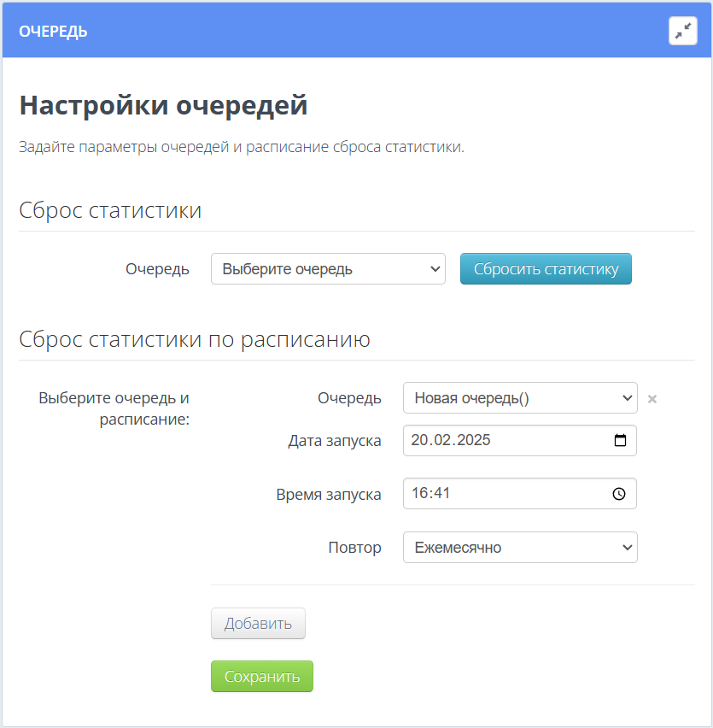Click the chevron on the Выберите очередь dropdown
713x728 pixels.
[434, 268]
